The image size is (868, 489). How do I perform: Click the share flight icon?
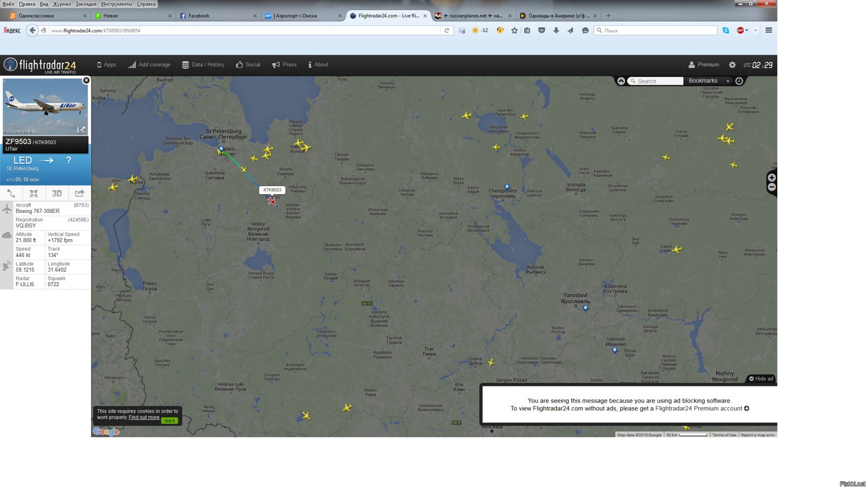click(80, 193)
